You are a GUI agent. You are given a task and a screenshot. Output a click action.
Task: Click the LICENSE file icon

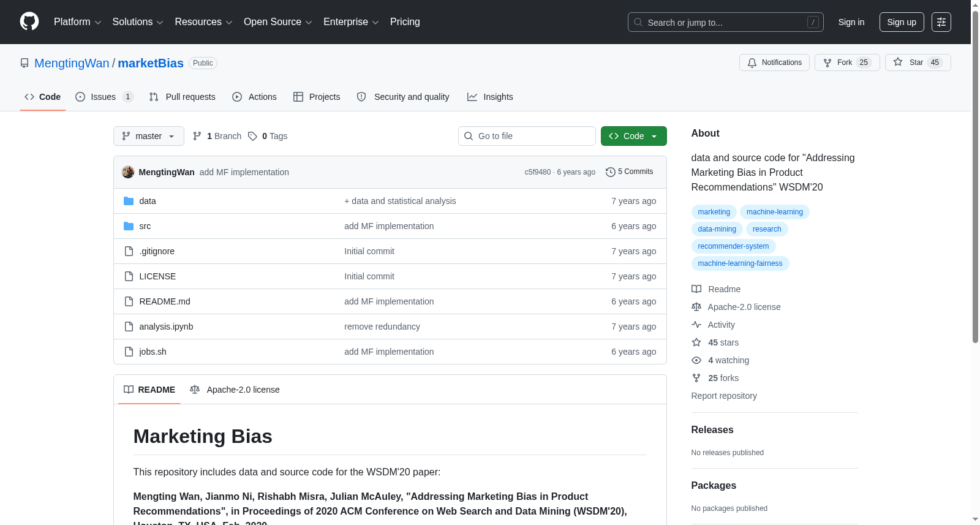pyautogui.click(x=129, y=276)
